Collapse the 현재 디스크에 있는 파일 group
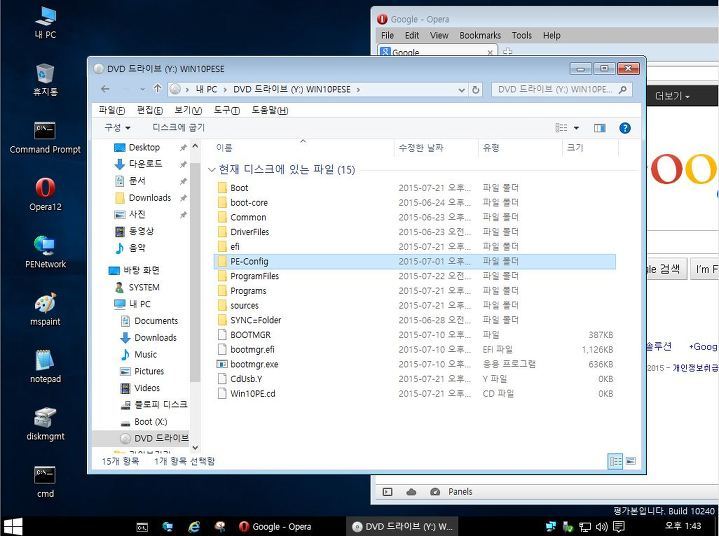The image size is (719, 536). click(x=211, y=170)
